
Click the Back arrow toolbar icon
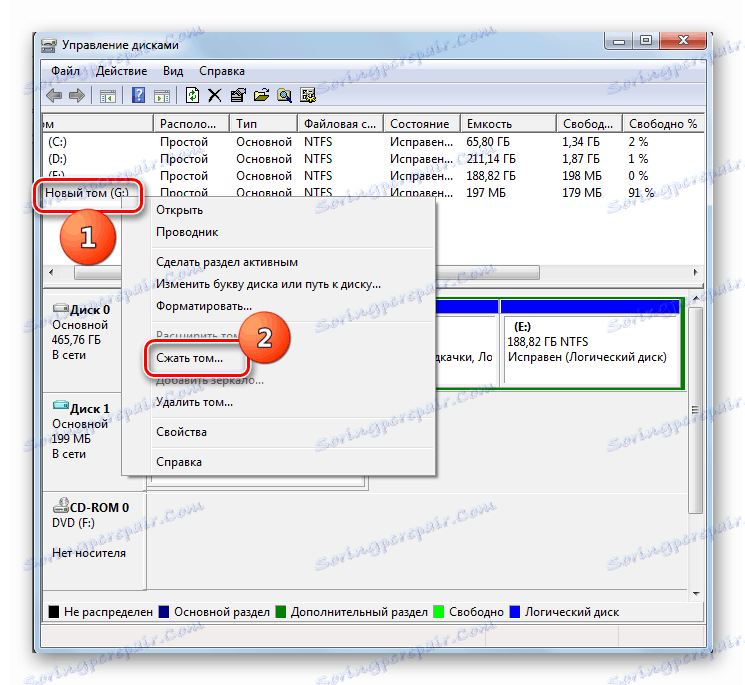pyautogui.click(x=54, y=95)
